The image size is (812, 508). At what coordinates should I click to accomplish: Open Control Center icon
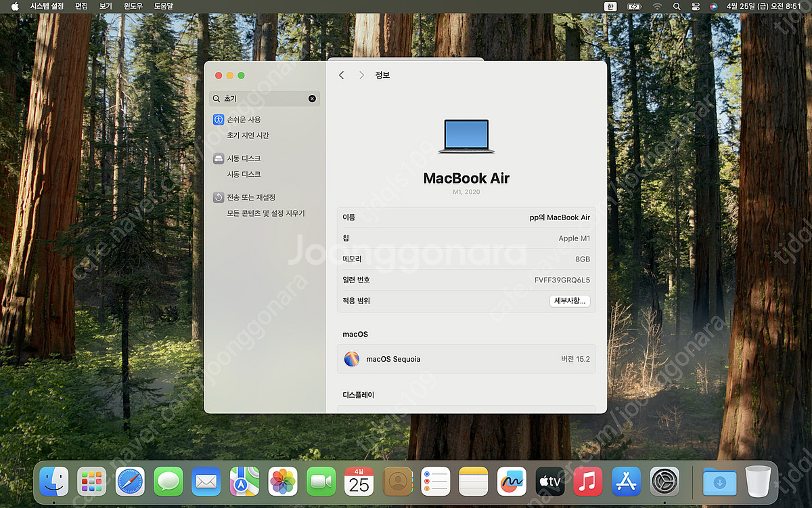click(x=695, y=6)
